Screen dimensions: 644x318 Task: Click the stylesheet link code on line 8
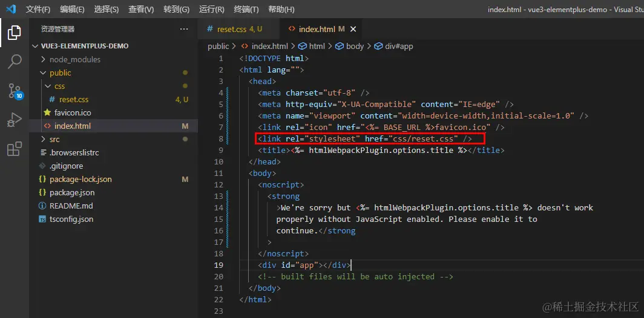pyautogui.click(x=365, y=138)
